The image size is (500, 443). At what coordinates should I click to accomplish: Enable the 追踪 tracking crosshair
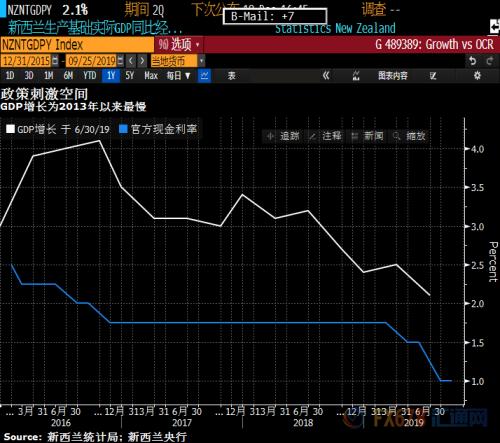pos(283,136)
